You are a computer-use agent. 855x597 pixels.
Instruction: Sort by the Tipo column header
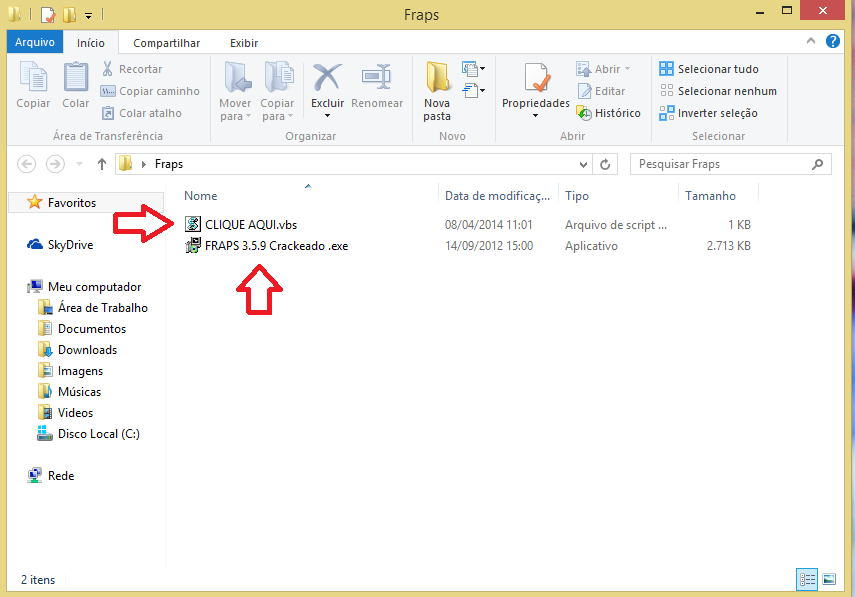tap(577, 196)
